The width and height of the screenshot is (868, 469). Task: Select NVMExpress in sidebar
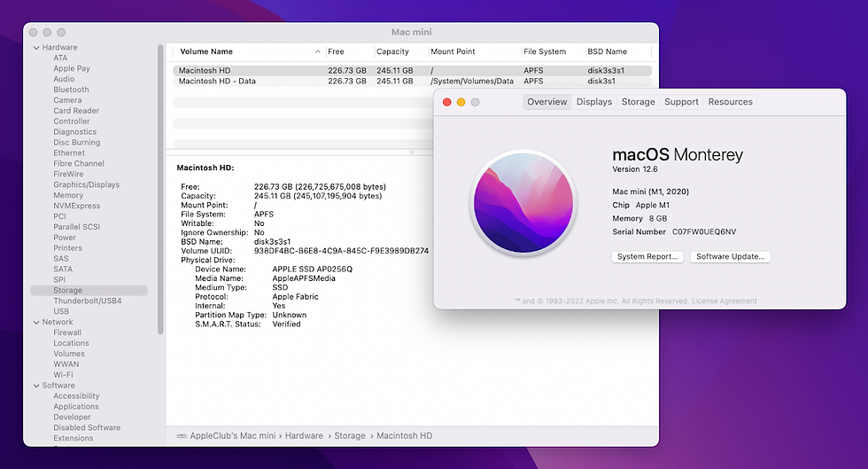(76, 206)
